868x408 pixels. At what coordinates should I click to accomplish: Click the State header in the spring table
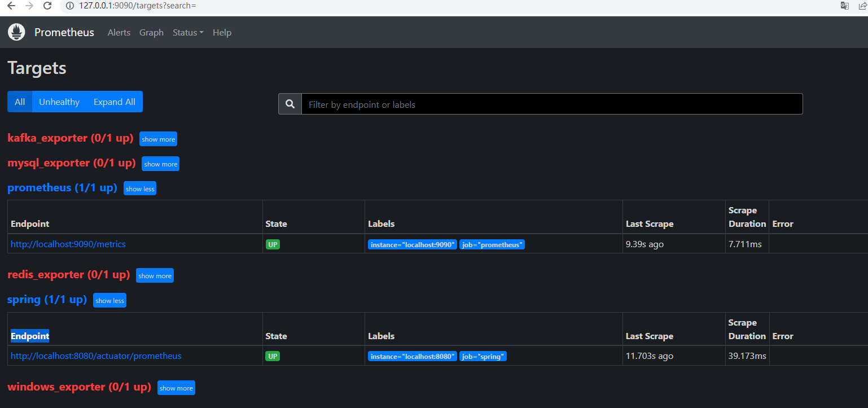[276, 336]
